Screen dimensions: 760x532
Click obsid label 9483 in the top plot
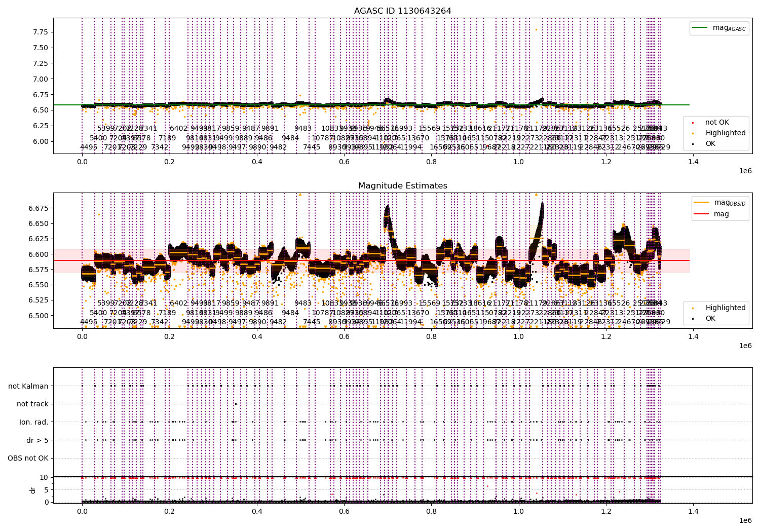[303, 129]
